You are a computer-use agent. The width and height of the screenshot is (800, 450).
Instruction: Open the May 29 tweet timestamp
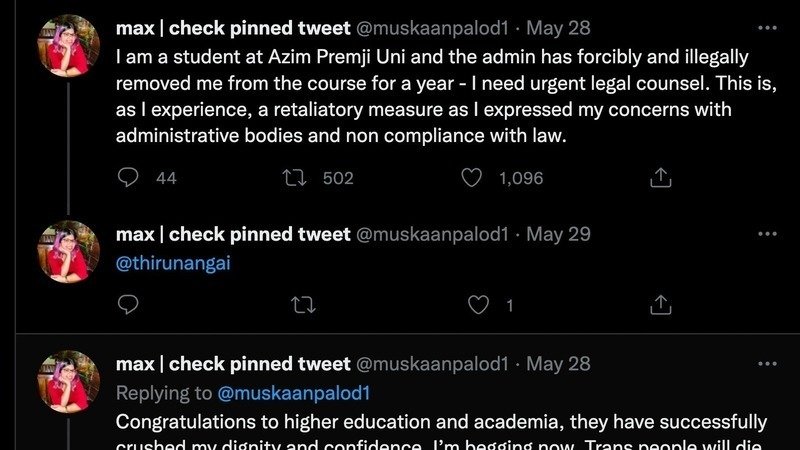click(x=558, y=234)
